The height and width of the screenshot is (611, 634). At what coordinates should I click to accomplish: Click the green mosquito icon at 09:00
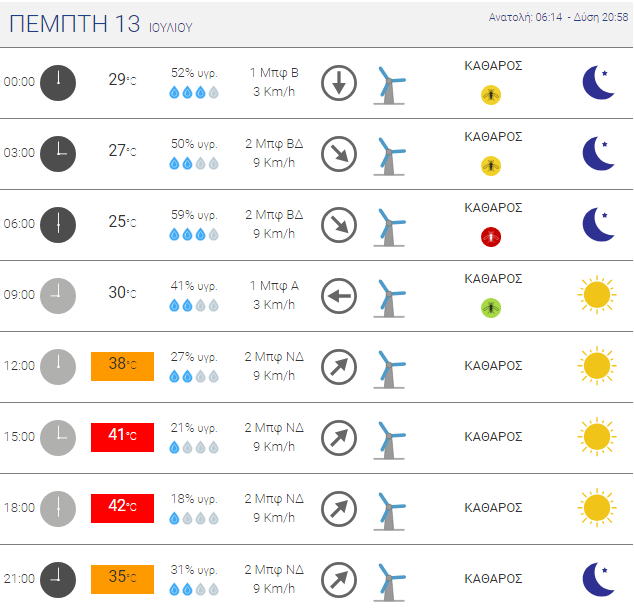491,308
